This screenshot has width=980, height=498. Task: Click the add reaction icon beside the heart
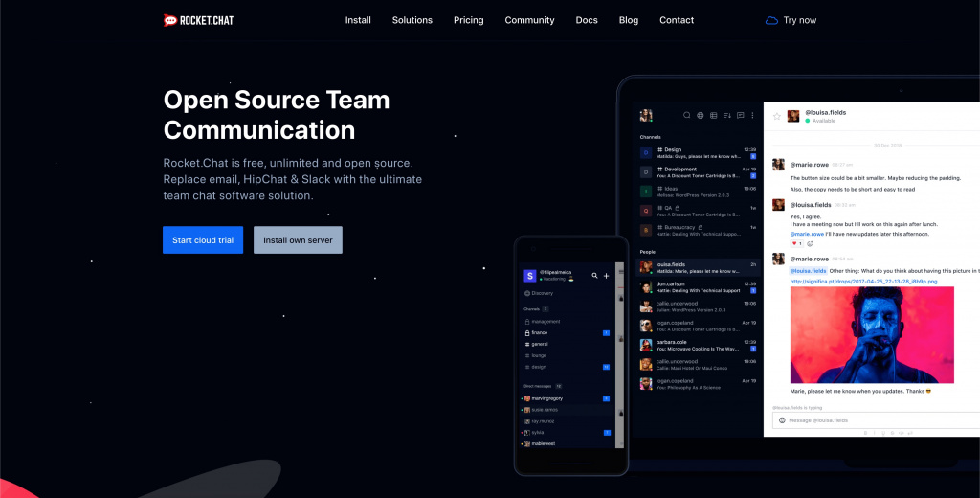(x=810, y=243)
